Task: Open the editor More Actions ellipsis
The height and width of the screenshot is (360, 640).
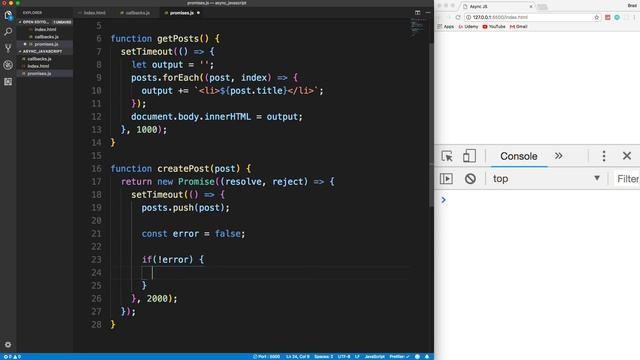Action: click(428, 13)
